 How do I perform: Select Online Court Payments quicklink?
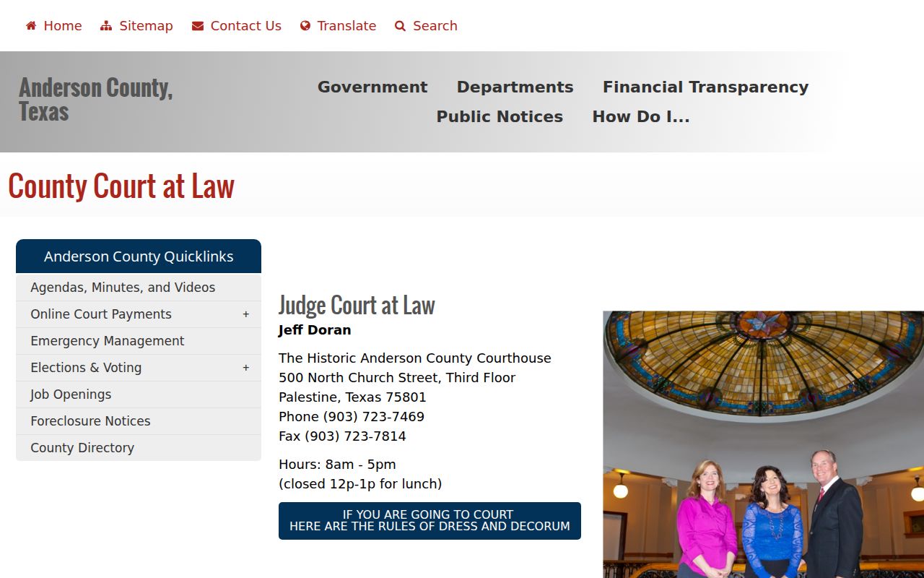pos(139,314)
